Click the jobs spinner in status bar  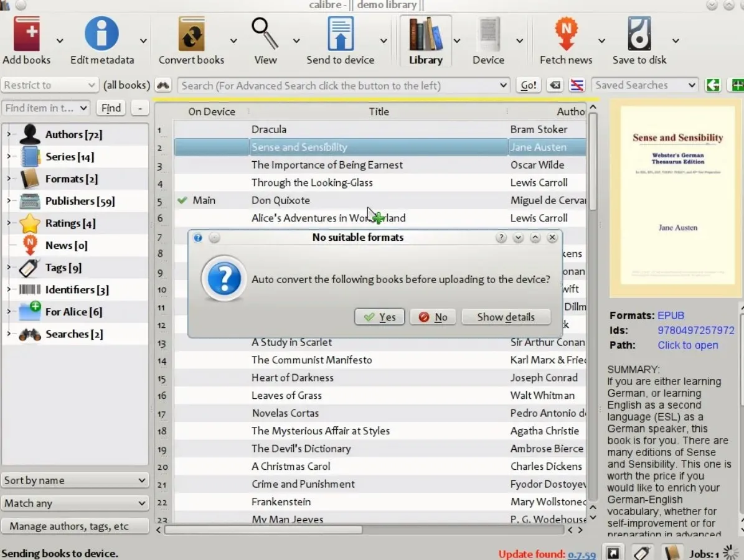730,551
